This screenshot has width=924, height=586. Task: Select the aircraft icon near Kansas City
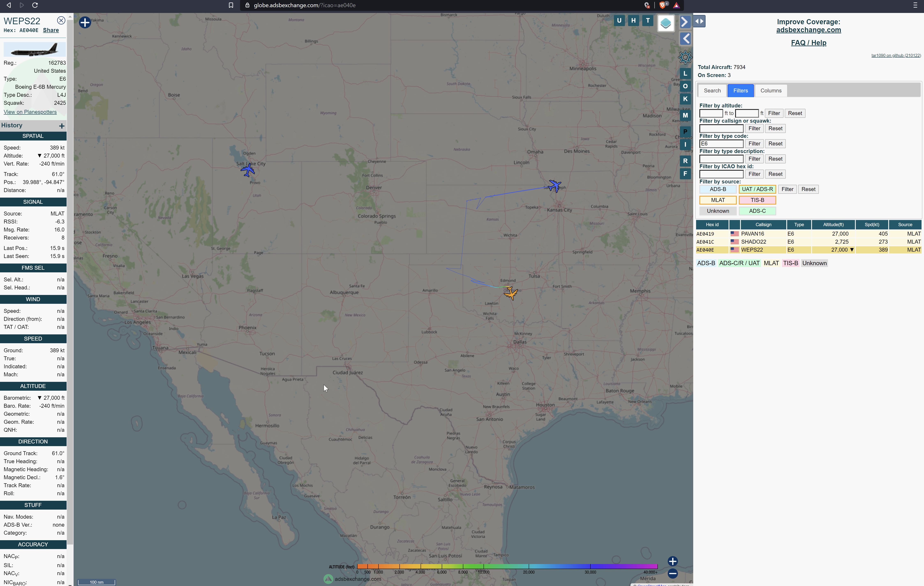554,186
